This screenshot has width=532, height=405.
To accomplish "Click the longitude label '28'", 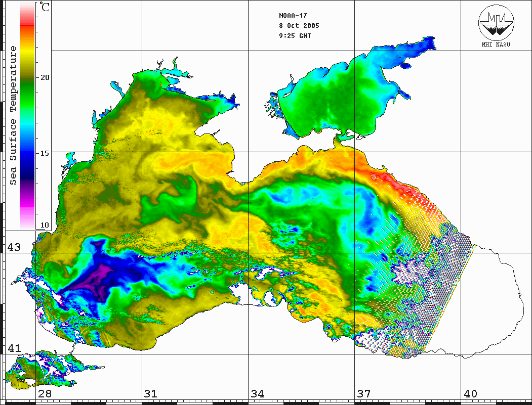I will [45, 394].
